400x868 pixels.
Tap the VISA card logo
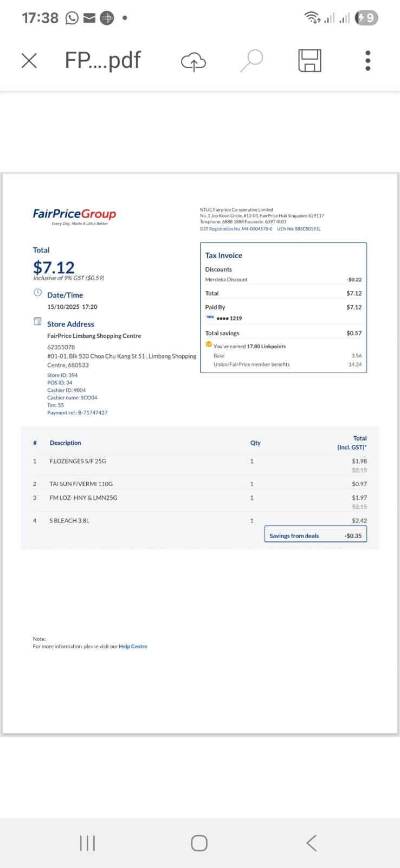click(210, 317)
